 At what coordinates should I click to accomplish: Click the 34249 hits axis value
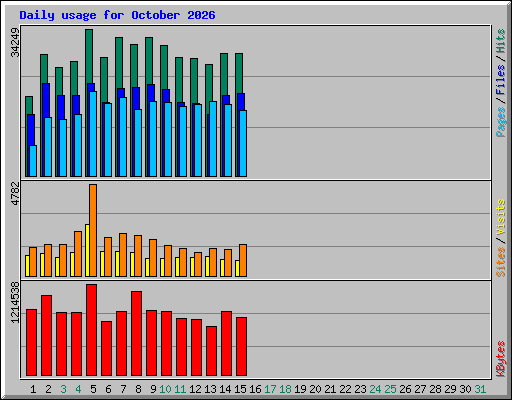[x=15, y=42]
